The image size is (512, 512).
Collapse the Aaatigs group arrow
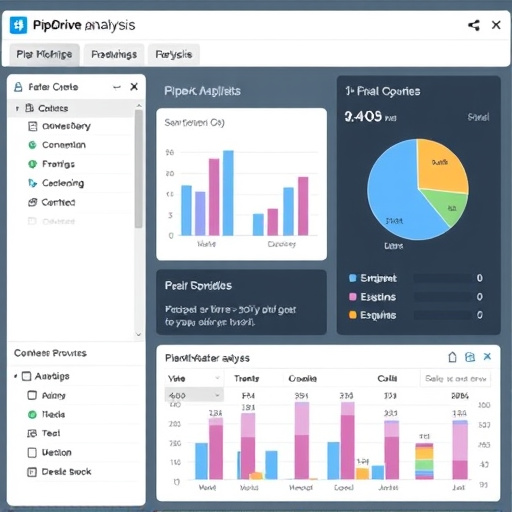coord(16,376)
